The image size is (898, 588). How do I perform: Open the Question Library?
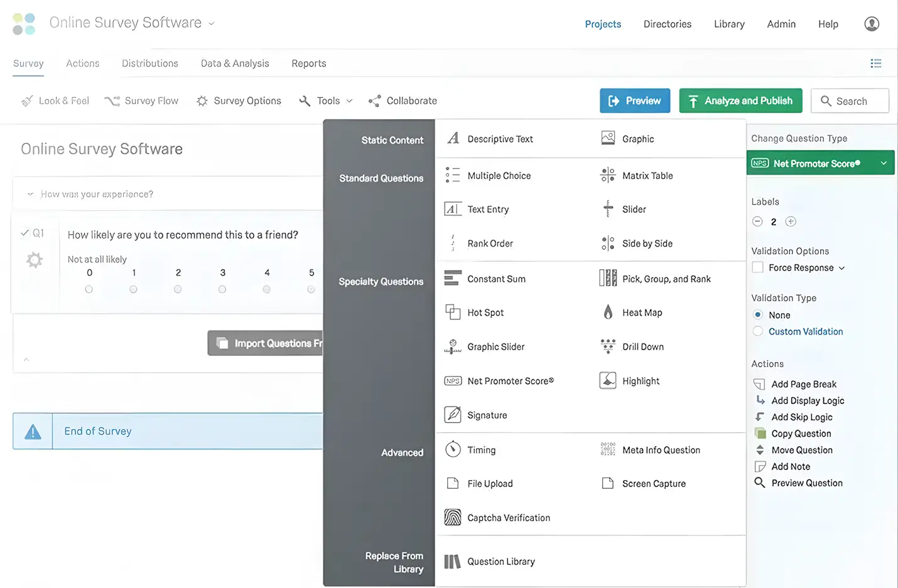pos(500,561)
